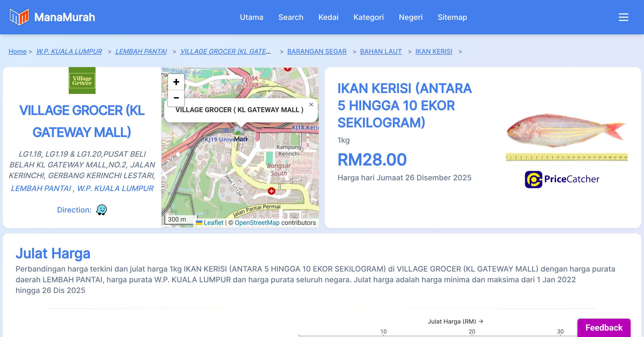Open Waze directions icon
The height and width of the screenshot is (337, 644).
101,210
